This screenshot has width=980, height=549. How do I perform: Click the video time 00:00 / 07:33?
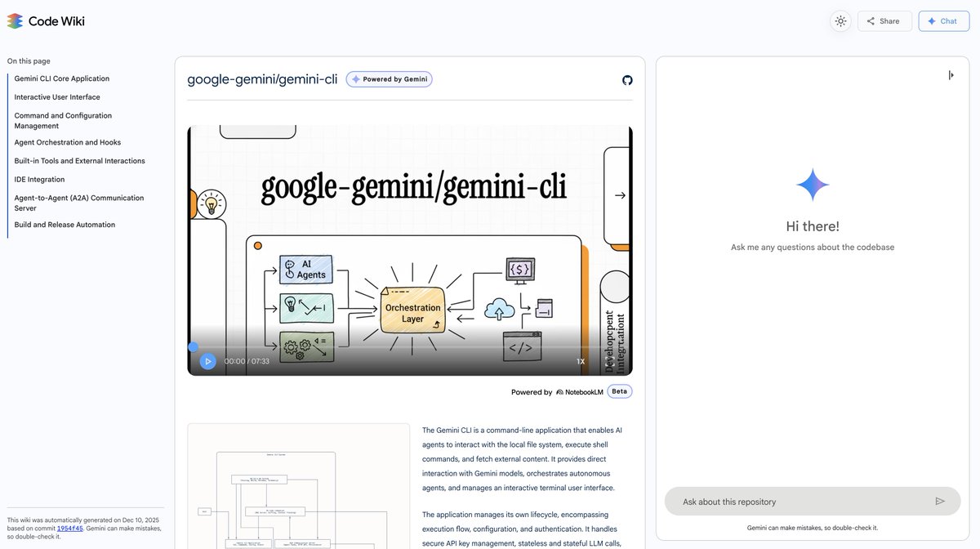point(247,361)
